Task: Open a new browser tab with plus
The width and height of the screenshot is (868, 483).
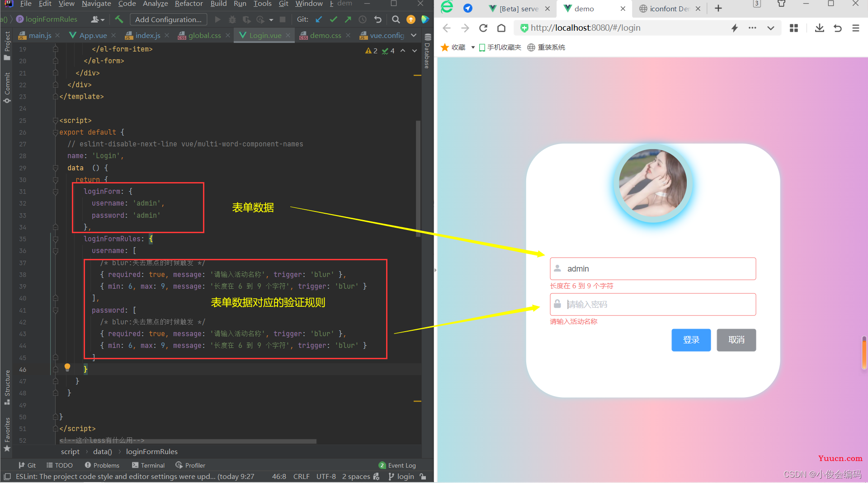Action: (718, 8)
